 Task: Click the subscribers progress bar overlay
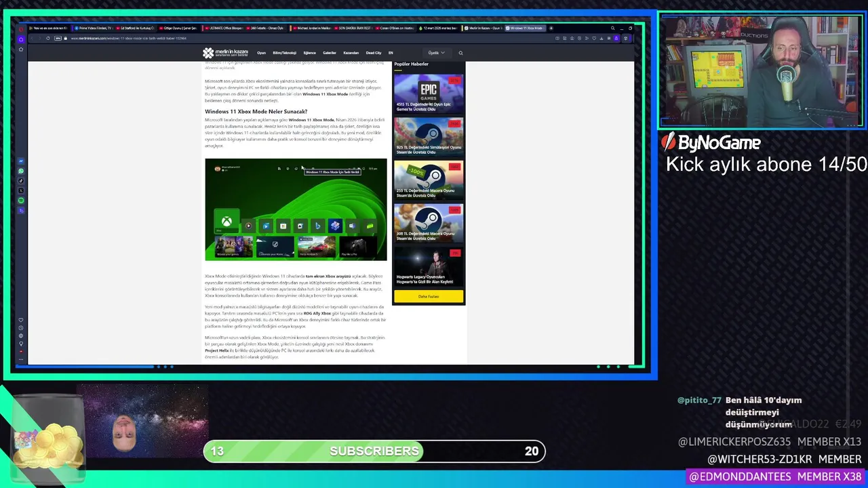374,451
